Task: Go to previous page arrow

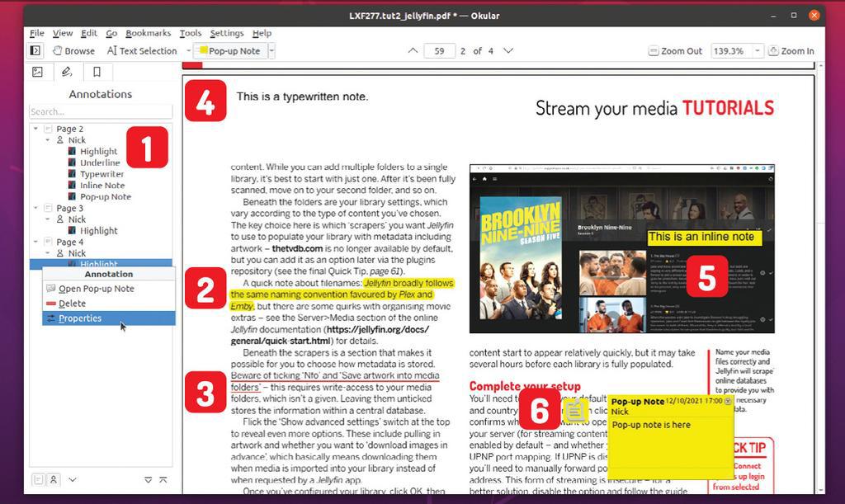Action: [413, 50]
